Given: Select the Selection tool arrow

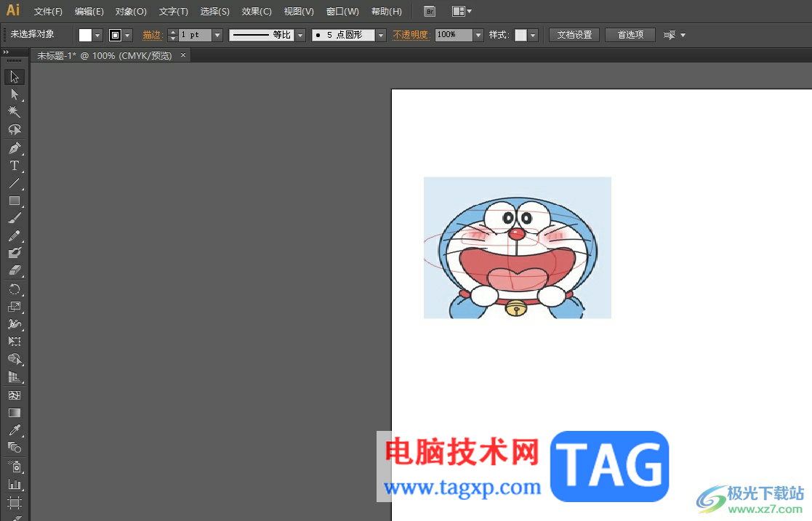Looking at the screenshot, I should [15, 76].
